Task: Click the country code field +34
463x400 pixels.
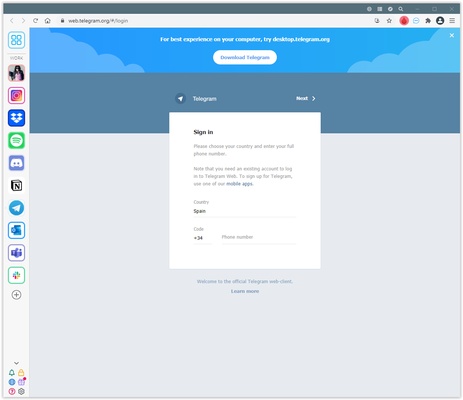Action: coord(202,238)
